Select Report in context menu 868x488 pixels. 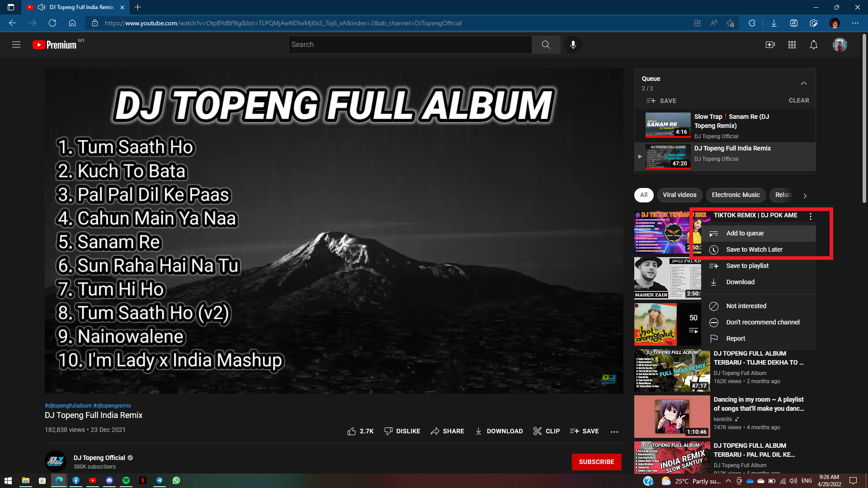coord(759,338)
